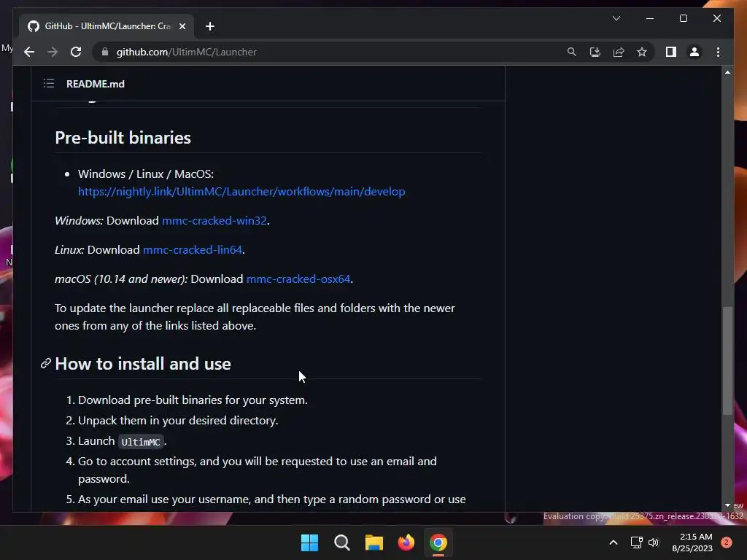Open the clock showing 2:15 AM
The image size is (747, 560).
pyautogui.click(x=692, y=542)
